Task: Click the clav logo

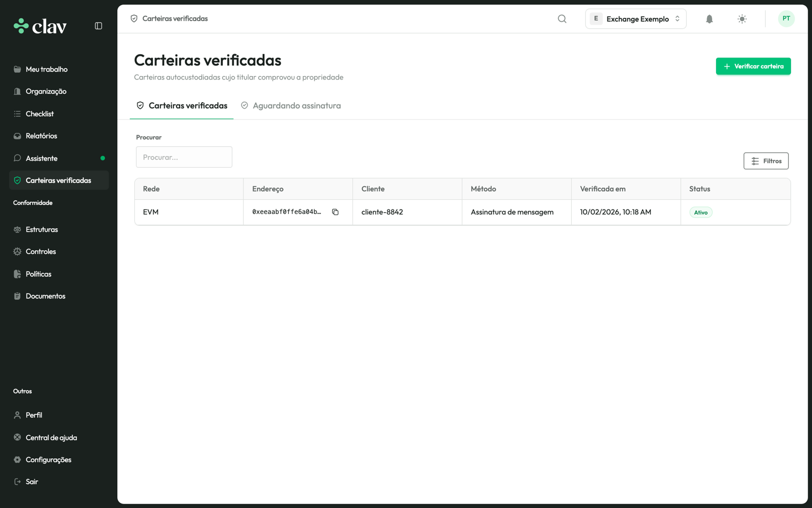Action: pyautogui.click(x=40, y=26)
